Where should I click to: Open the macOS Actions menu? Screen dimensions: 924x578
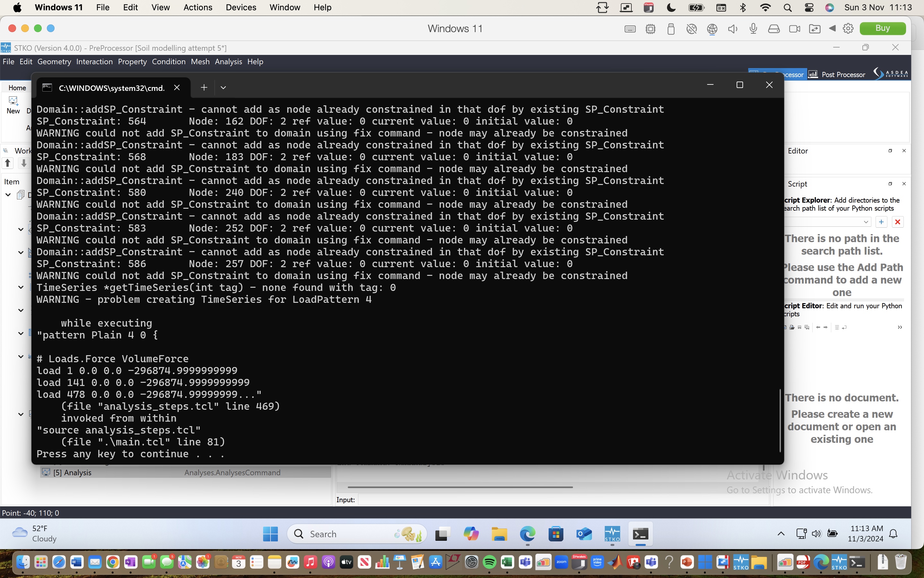pos(198,7)
